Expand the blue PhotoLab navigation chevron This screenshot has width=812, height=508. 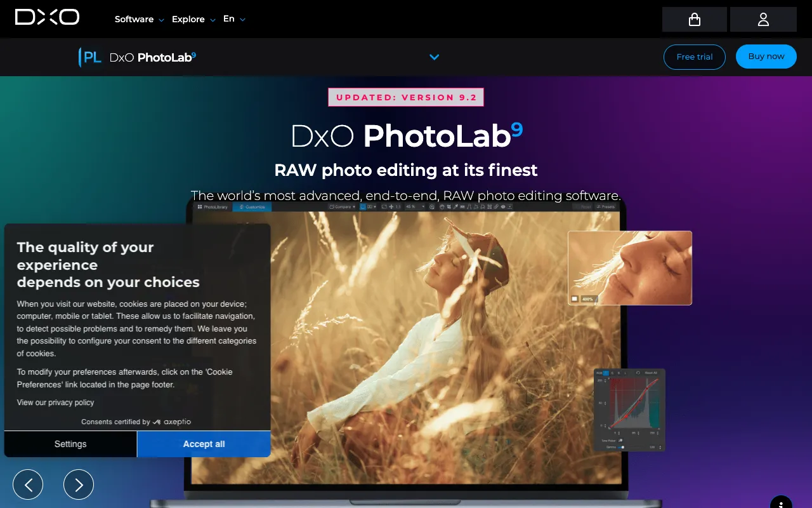pos(435,57)
